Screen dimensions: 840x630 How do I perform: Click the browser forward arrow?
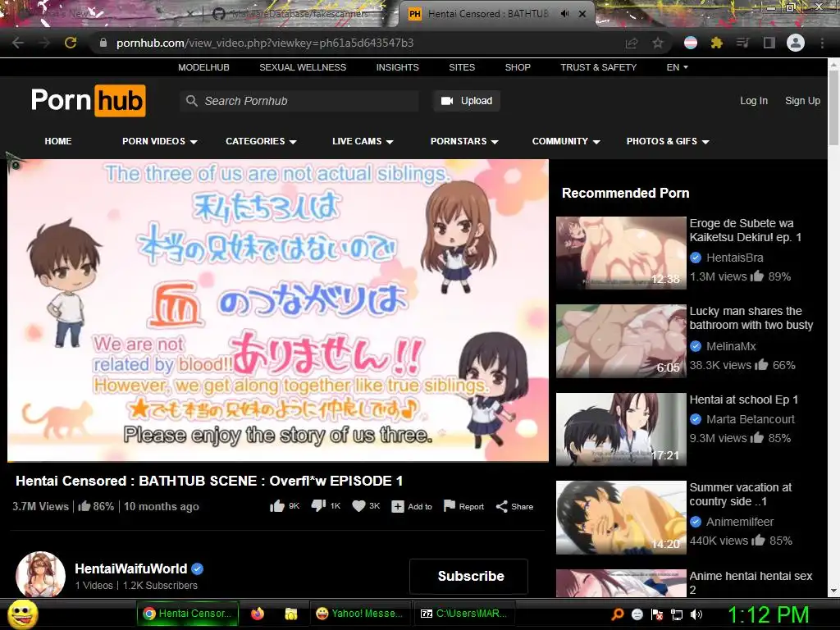pos(44,43)
